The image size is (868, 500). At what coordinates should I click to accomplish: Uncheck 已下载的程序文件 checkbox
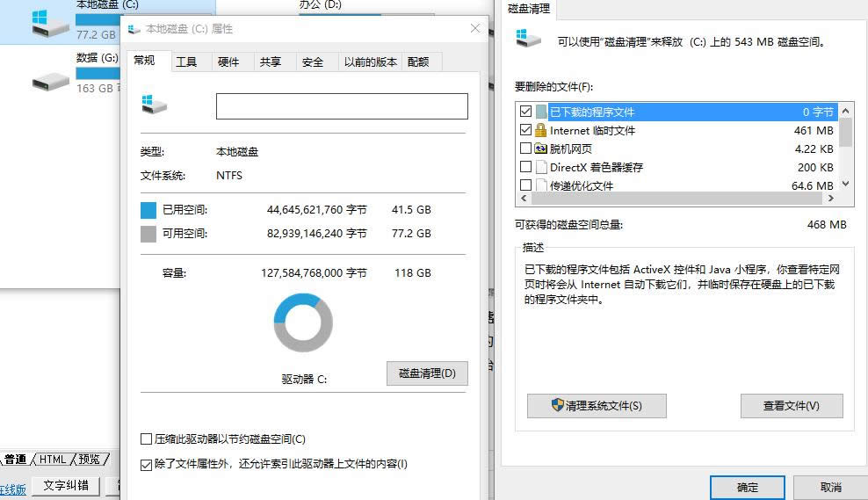click(525, 112)
